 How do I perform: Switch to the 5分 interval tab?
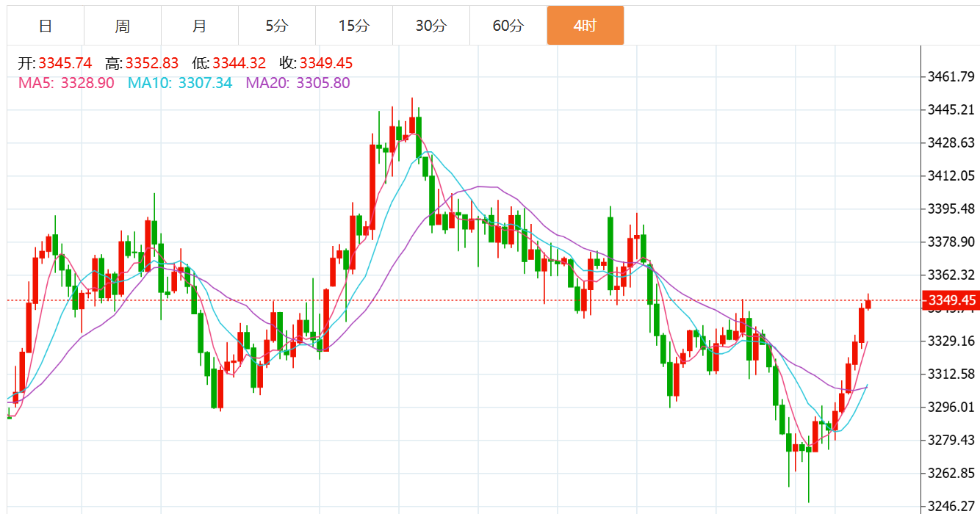tap(277, 26)
